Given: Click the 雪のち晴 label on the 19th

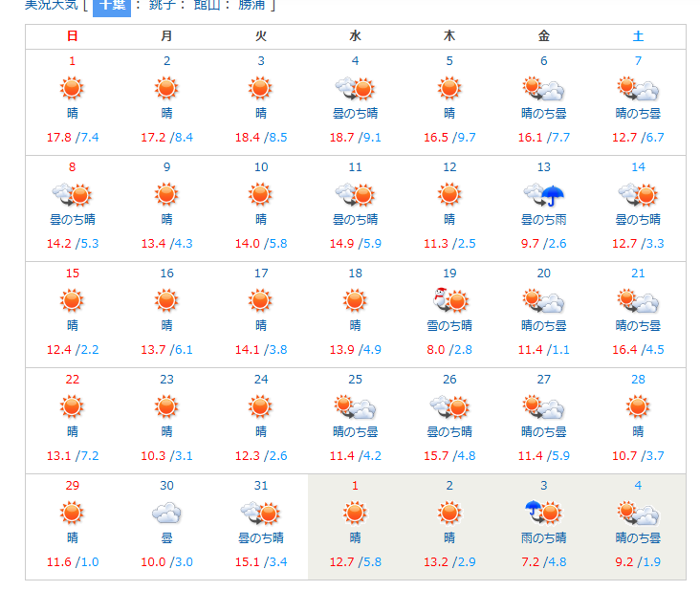Looking at the screenshot, I should click(449, 325).
